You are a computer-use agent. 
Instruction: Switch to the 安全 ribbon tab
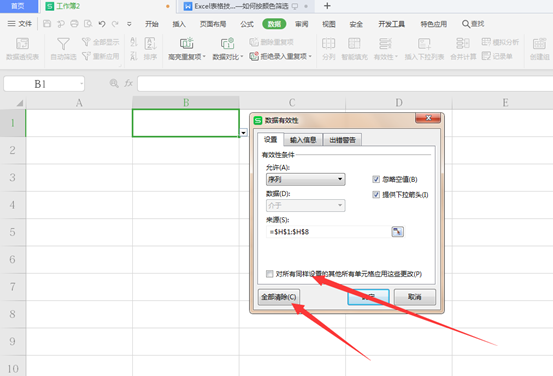click(356, 24)
